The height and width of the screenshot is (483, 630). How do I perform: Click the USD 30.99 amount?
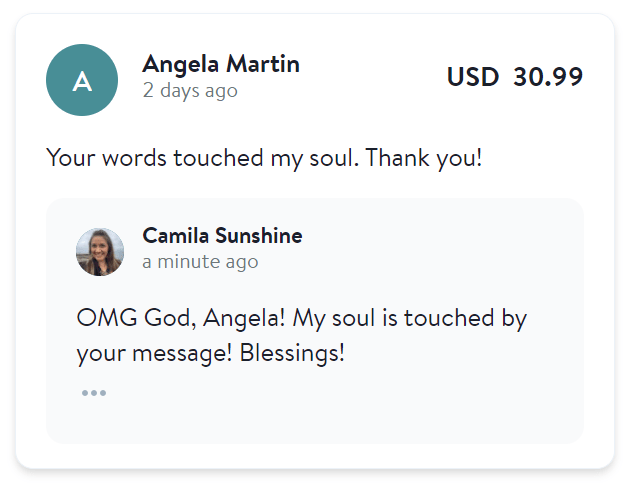coord(515,77)
